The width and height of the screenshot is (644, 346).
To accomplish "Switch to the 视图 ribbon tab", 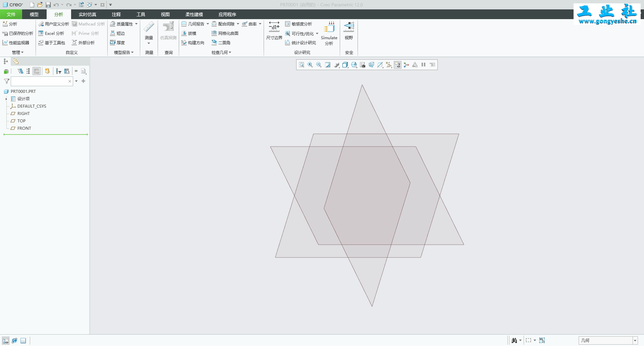I will tap(165, 14).
